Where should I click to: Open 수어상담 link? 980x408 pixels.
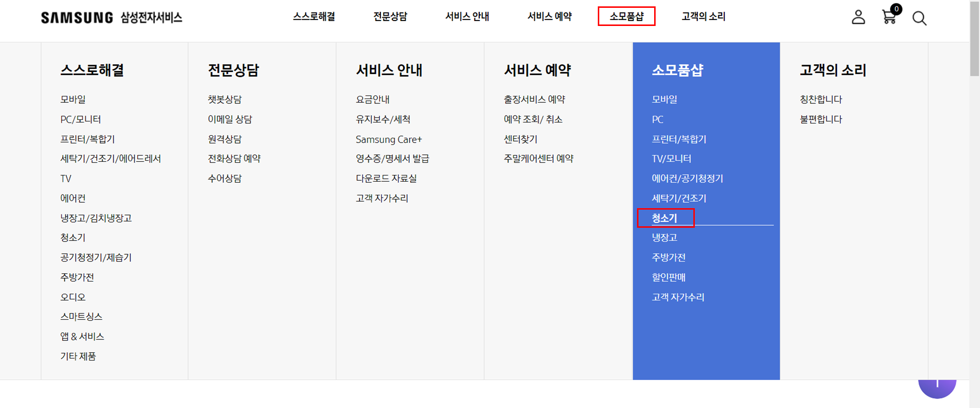click(225, 179)
